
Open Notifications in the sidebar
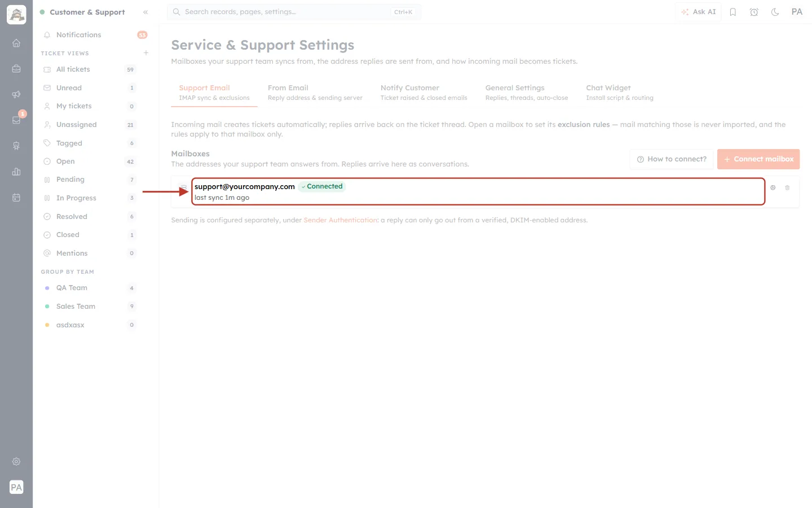pos(95,35)
